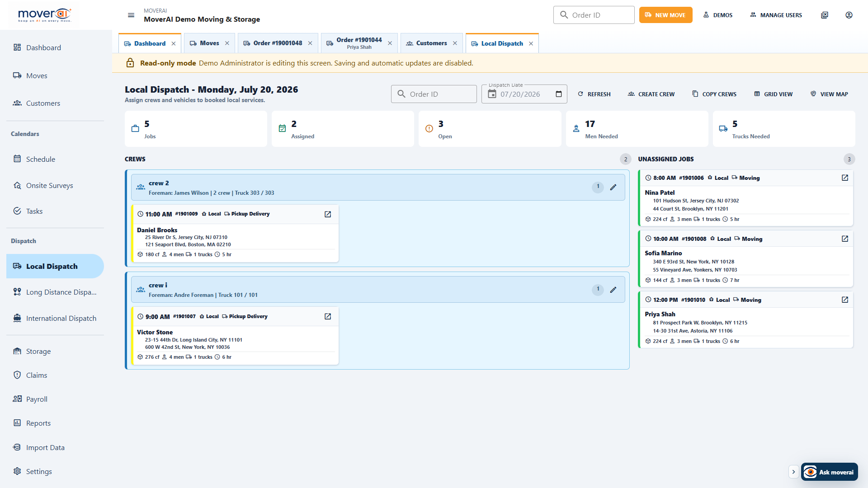Open order #1901006 external link icon
Screen dimensions: 868x488
point(845,178)
